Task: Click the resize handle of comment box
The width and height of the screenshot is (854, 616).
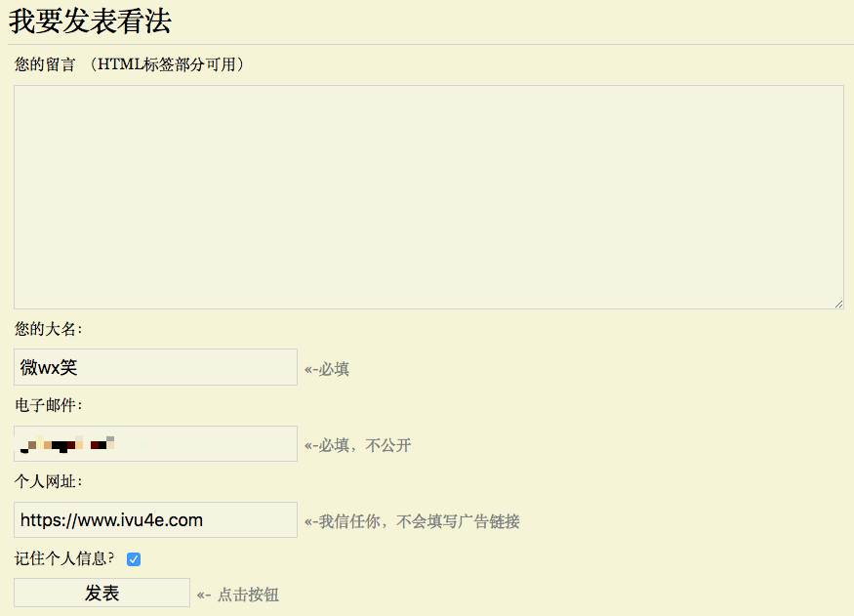Action: click(838, 304)
